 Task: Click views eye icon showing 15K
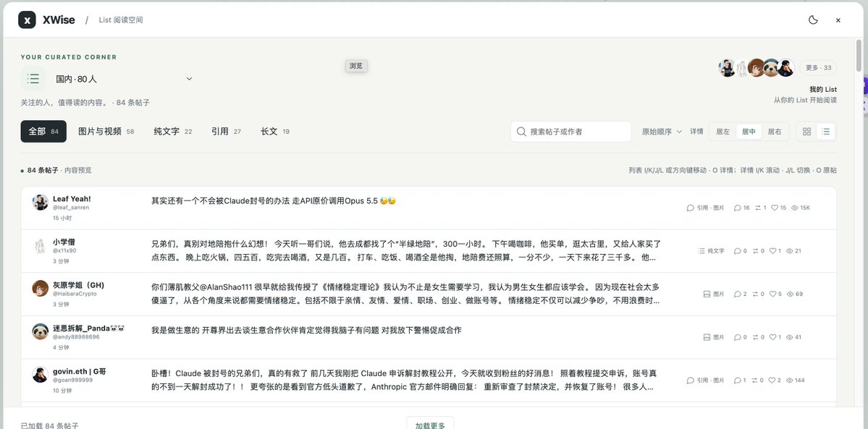coord(794,208)
